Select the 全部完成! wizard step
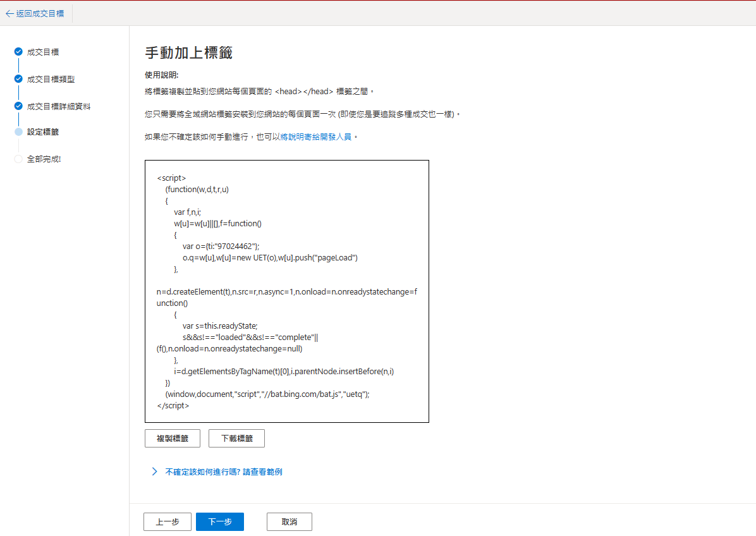Screen dimensions: 756x536 (44, 159)
